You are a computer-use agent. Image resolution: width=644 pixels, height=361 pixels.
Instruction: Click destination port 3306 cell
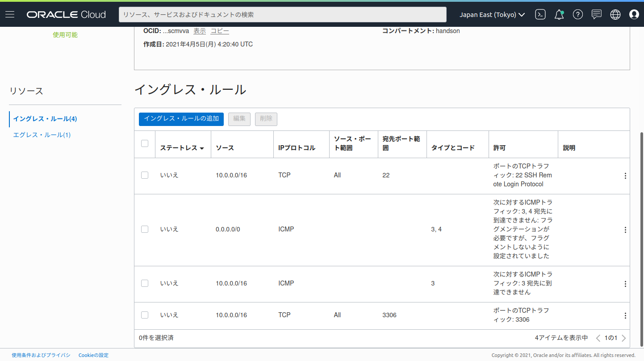(389, 315)
